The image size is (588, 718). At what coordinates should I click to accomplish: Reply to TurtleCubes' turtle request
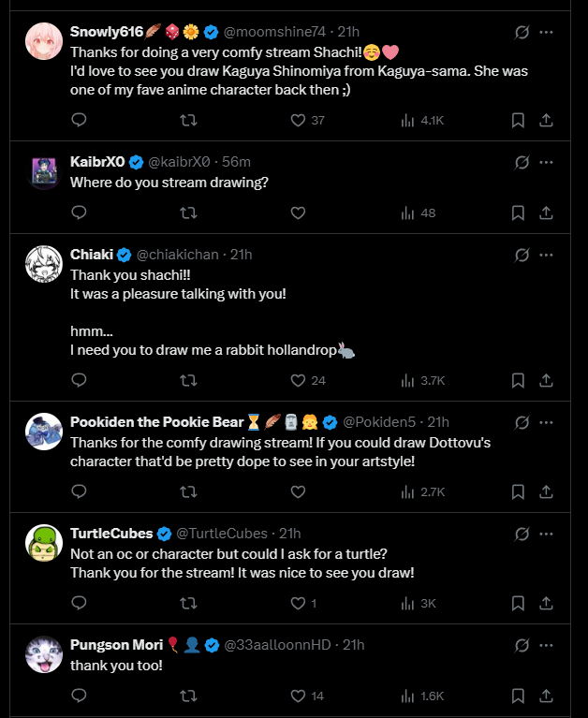coord(80,603)
